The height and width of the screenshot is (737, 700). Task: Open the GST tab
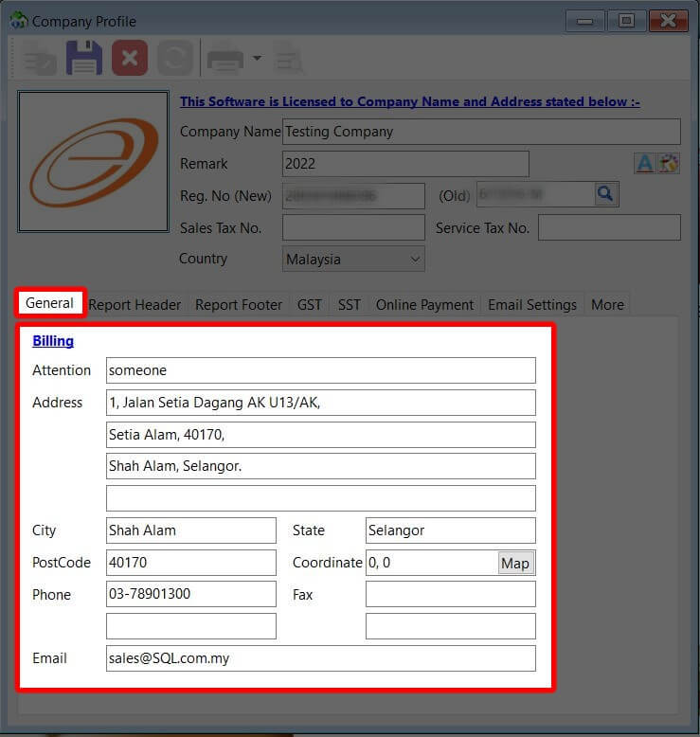pos(310,305)
